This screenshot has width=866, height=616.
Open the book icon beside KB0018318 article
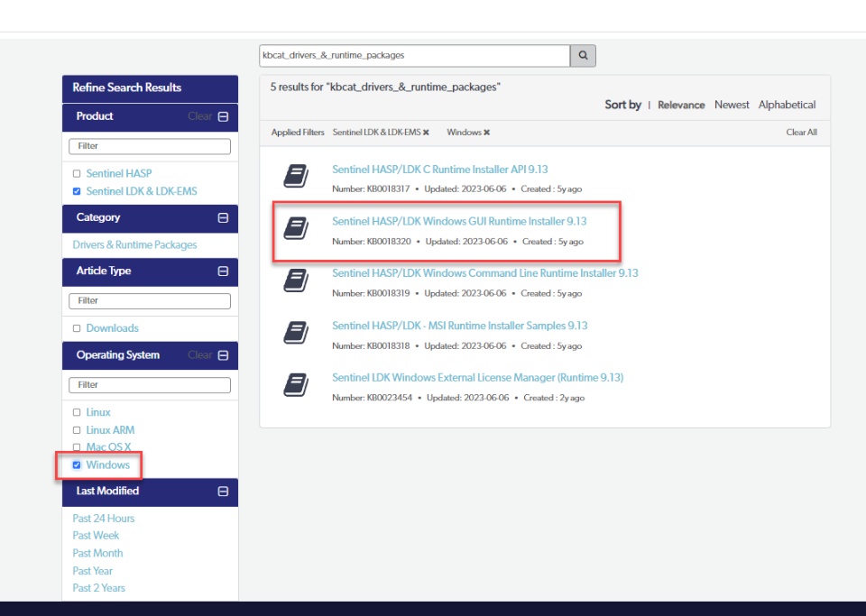pyautogui.click(x=296, y=332)
